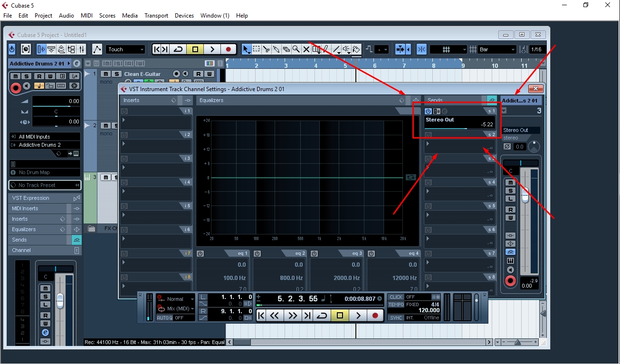The width and height of the screenshot is (620, 364).
Task: Activate the Zoom magnifier tool
Action: pos(296,49)
